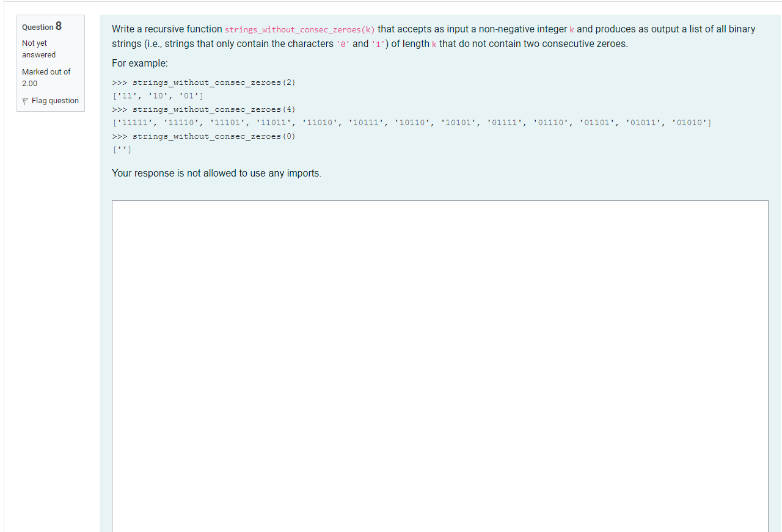Click the ['11', '10', '01'] output line

click(x=157, y=96)
